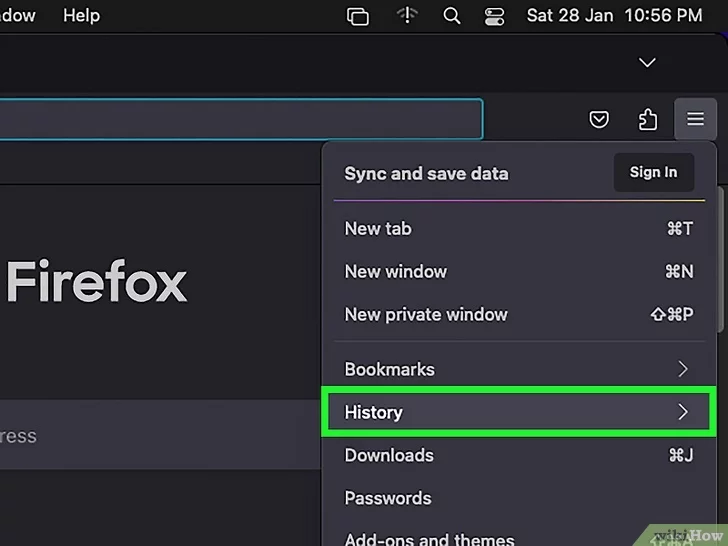Expand the Bookmarks submenu
The height and width of the screenshot is (546, 728).
[x=519, y=369]
